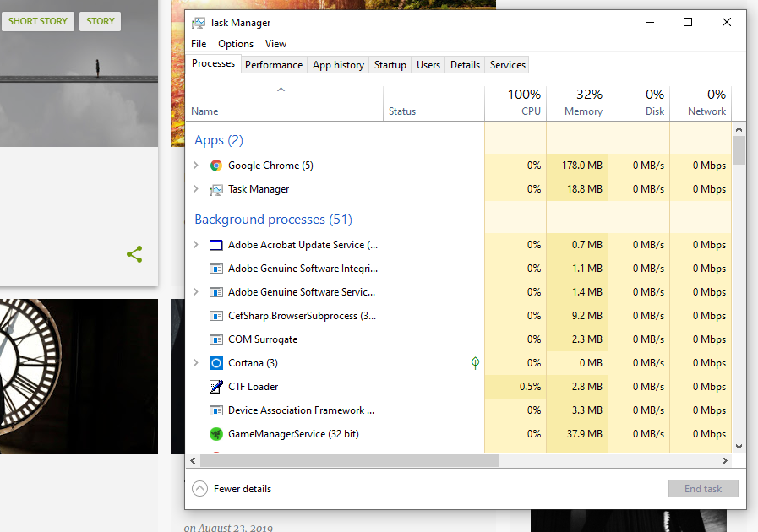This screenshot has width=758, height=532.
Task: Click the Task Manager title bar icon
Action: 199,23
